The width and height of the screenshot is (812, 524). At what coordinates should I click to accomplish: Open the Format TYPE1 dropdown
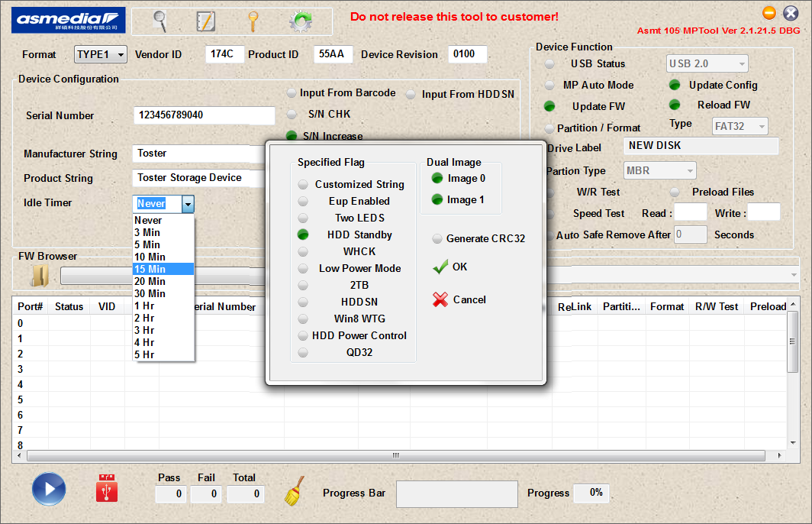[x=101, y=54]
